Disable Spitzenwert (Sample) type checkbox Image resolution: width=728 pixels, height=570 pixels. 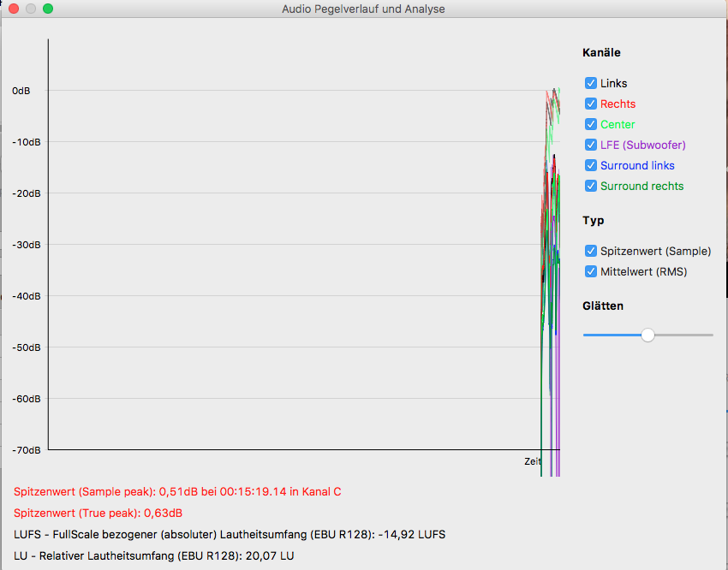coord(591,251)
